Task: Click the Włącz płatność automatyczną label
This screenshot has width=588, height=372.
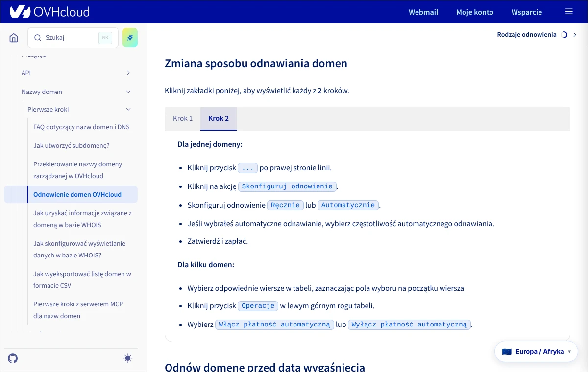Action: point(274,325)
